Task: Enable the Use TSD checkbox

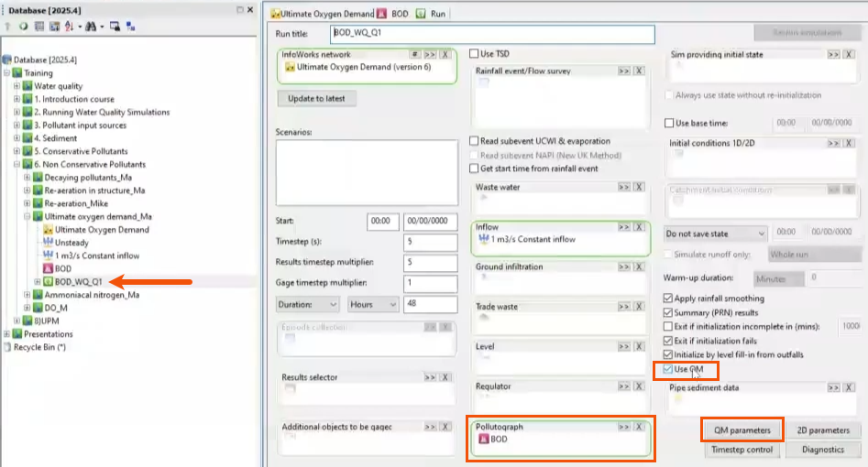Action: (474, 54)
